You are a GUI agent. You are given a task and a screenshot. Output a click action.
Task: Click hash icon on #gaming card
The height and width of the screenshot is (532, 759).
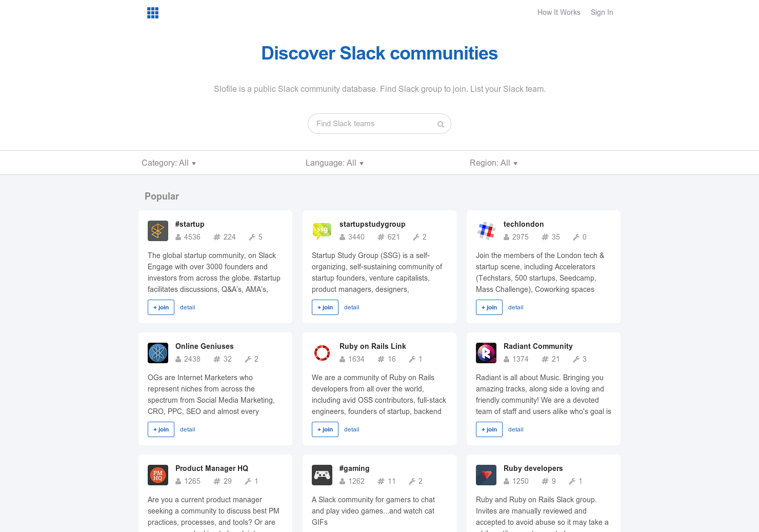point(381,481)
